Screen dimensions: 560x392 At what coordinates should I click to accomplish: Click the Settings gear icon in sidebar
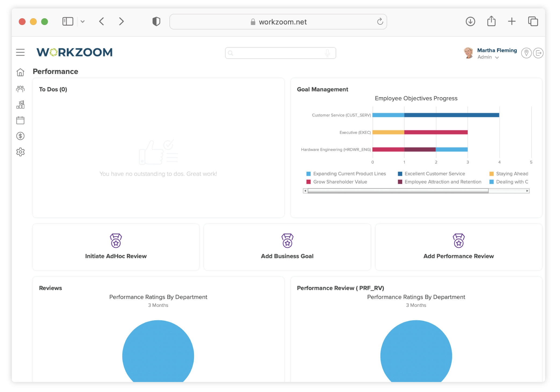pyautogui.click(x=21, y=152)
